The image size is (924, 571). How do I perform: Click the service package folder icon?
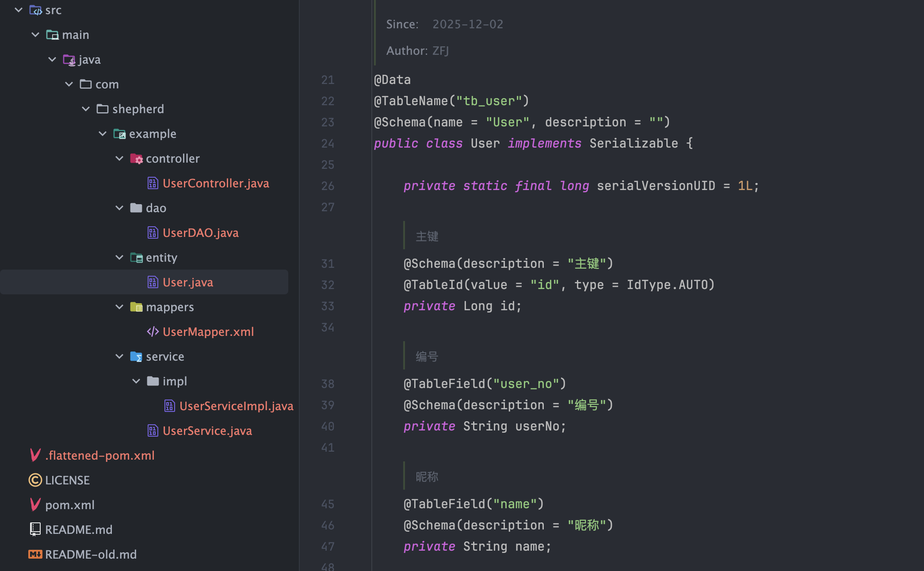[136, 357]
